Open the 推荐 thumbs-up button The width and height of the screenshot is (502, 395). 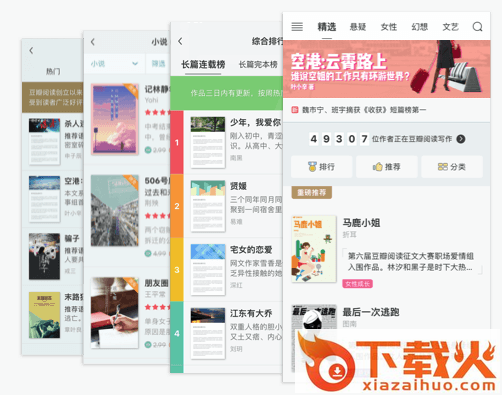387,167
